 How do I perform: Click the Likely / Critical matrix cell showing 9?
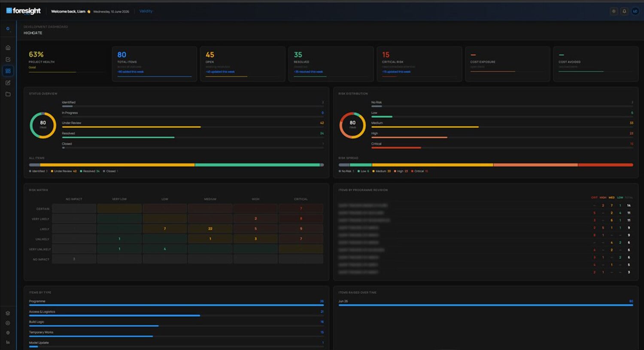point(301,229)
